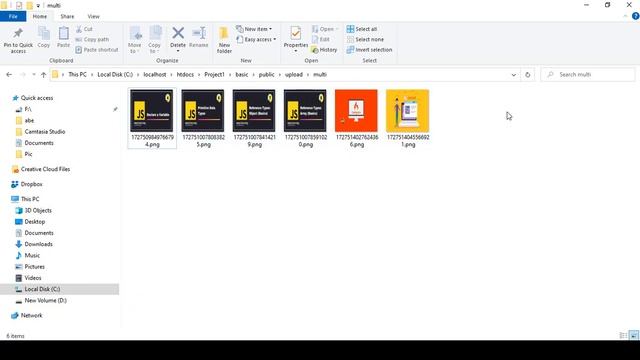The height and width of the screenshot is (360, 640).
Task: Select the file ending 0.png
Action: (x=305, y=118)
